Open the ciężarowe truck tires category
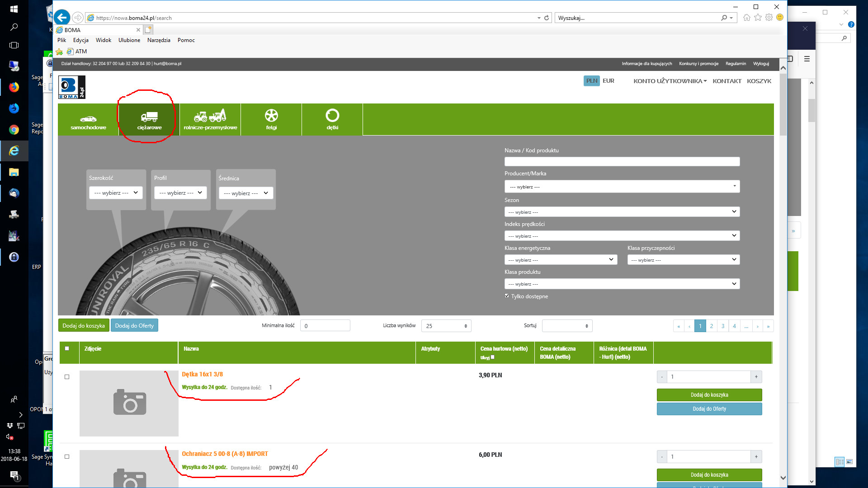The width and height of the screenshot is (868, 488). click(x=149, y=120)
